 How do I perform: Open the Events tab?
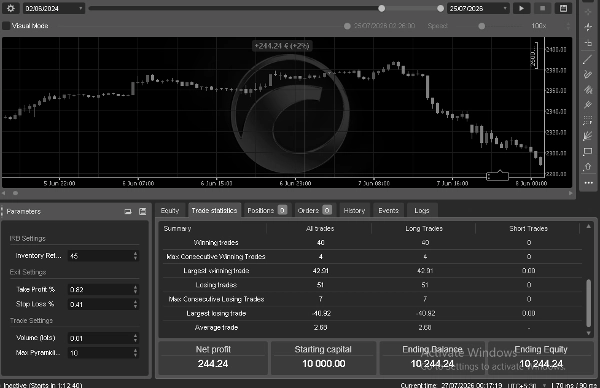point(388,210)
